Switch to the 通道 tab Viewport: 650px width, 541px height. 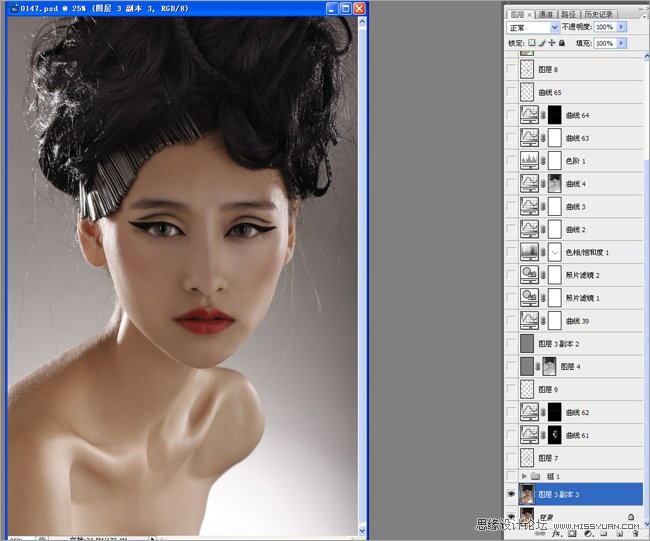545,15
